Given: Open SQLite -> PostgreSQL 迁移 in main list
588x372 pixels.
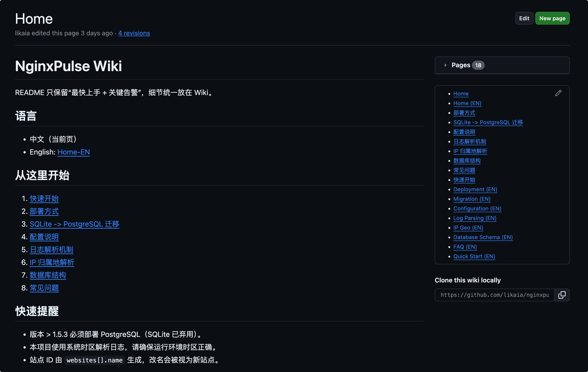Looking at the screenshot, I should click(x=74, y=224).
